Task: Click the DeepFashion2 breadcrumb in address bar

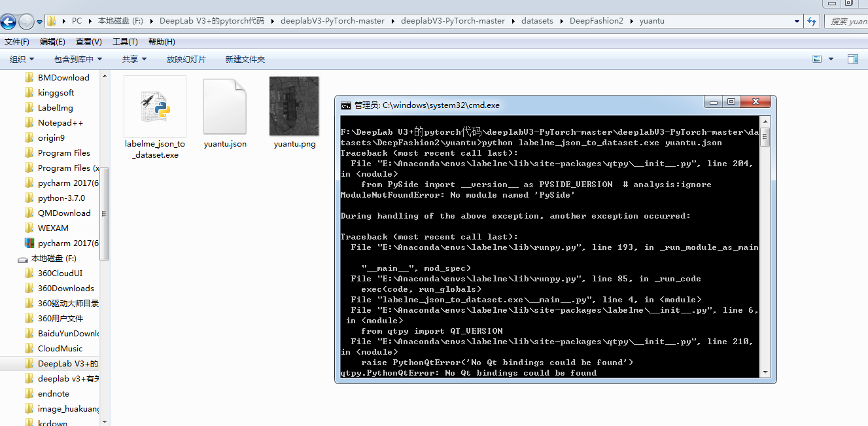Action: 597,21
